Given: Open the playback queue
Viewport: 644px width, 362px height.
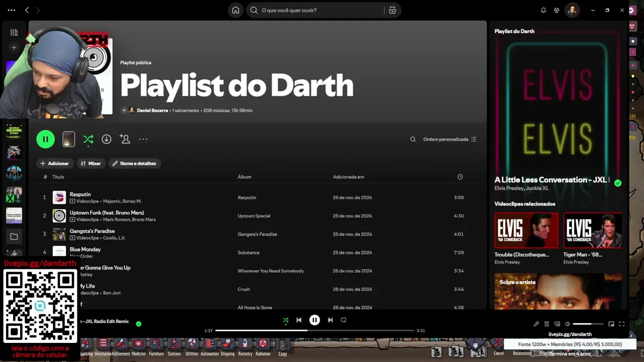Looking at the screenshot, I should coord(547,324).
